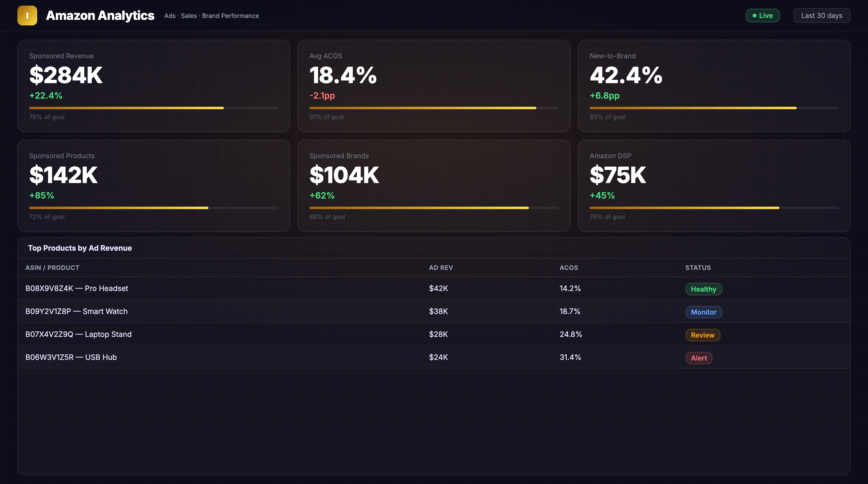The height and width of the screenshot is (484, 868).
Task: Click the 24.8% ACOS cell
Action: pyautogui.click(x=571, y=334)
